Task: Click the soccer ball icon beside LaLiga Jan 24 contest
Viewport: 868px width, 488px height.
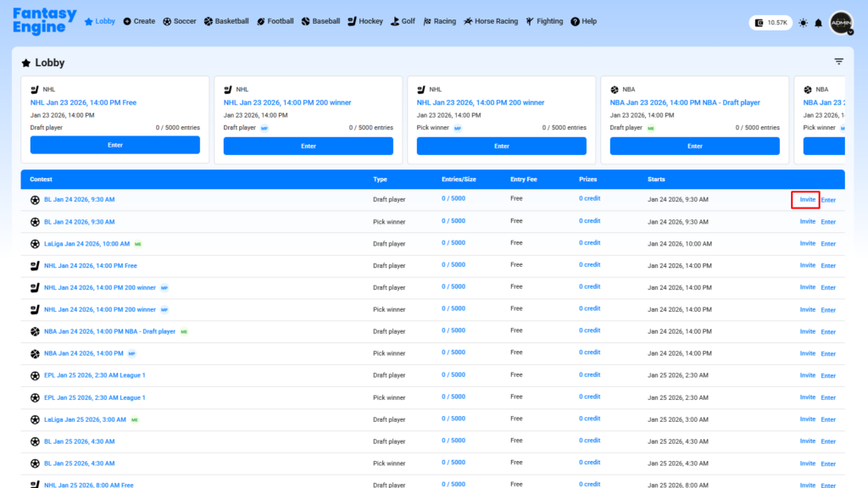Action: (35, 244)
